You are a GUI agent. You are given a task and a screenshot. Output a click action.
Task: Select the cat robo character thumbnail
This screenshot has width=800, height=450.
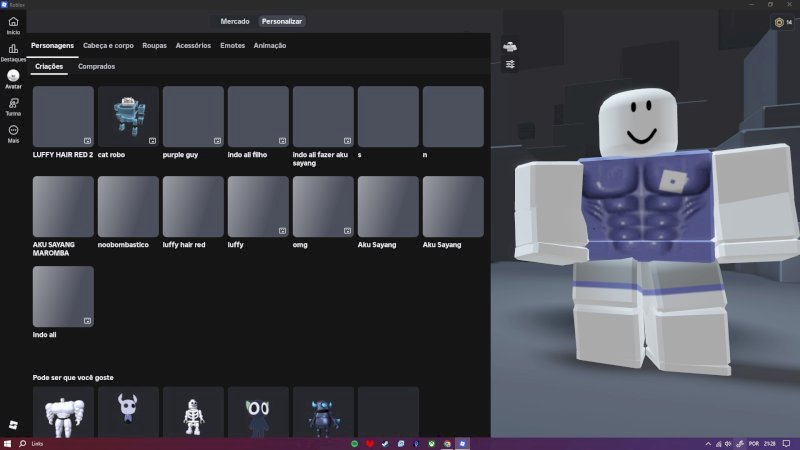pos(128,116)
